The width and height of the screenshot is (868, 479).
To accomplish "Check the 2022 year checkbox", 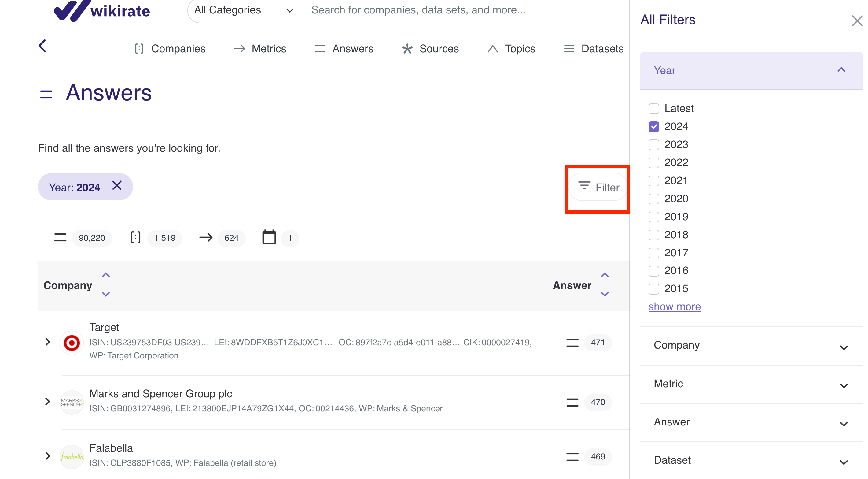I will [x=654, y=163].
